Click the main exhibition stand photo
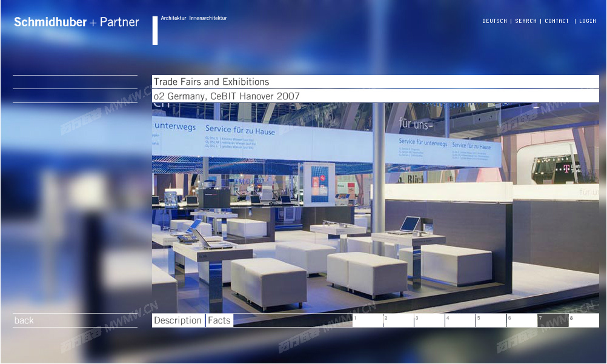Image resolution: width=607 pixels, height=364 pixels. click(x=376, y=208)
